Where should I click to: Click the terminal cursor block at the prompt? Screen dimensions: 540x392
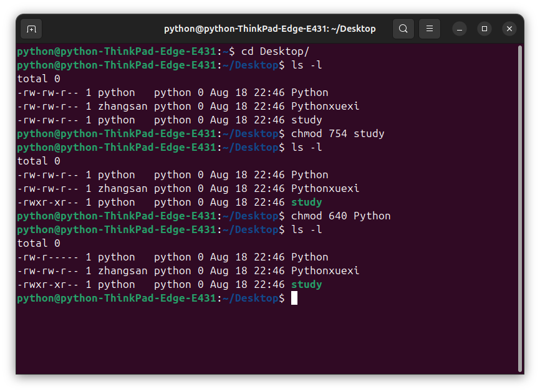(294, 299)
